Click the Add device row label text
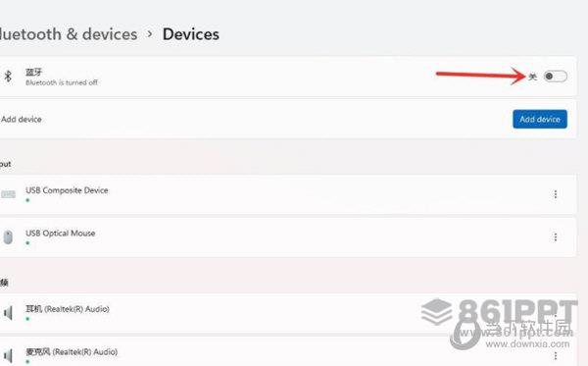The height and width of the screenshot is (366, 588). pos(22,120)
